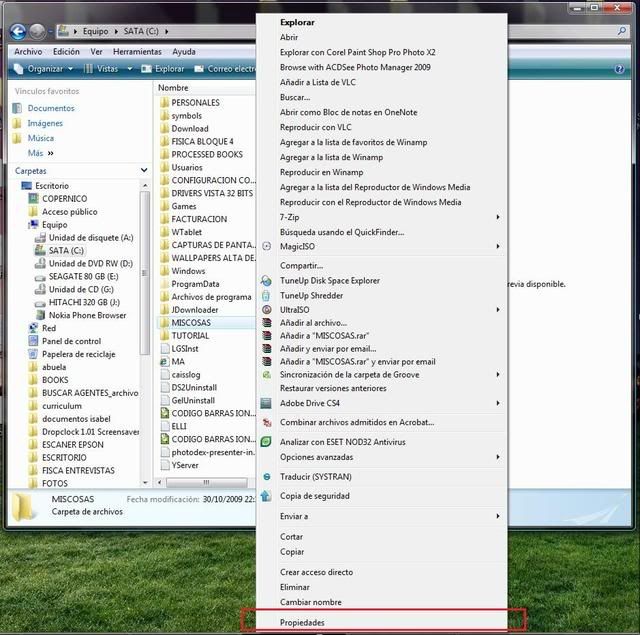Viewport: 640px width, 635px height.
Task: Click folder tree scrollbar down arrow
Action: 145,483
